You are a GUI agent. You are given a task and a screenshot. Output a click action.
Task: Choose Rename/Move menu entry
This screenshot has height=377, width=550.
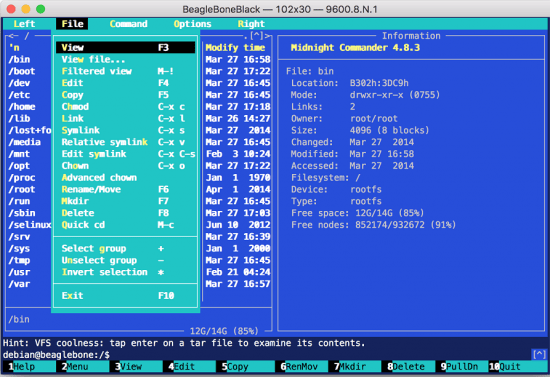point(125,189)
